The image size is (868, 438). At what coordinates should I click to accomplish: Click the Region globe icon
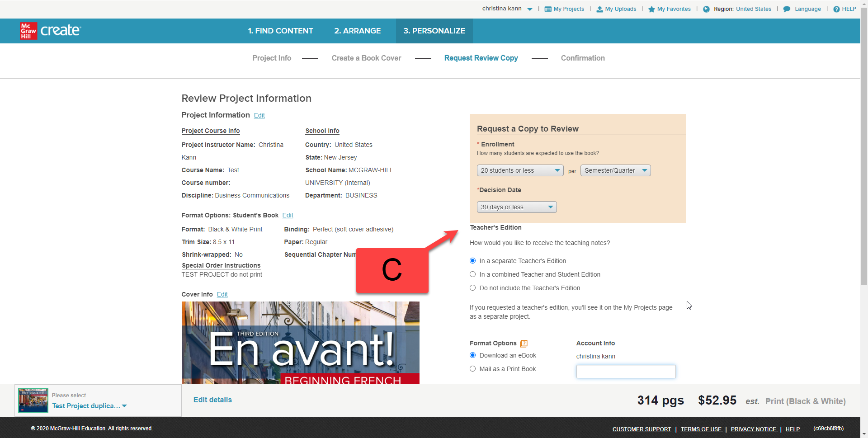click(x=706, y=9)
